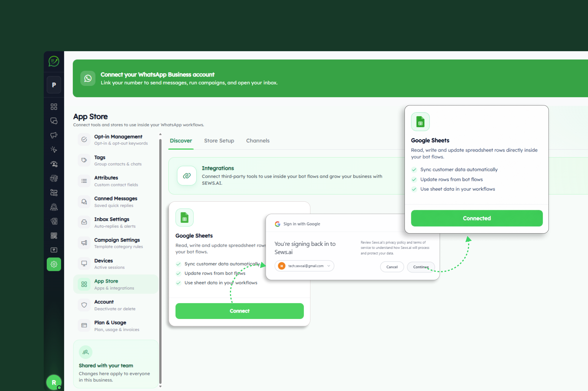Click the Shared with your team card
The image size is (588, 391).
pos(116,364)
